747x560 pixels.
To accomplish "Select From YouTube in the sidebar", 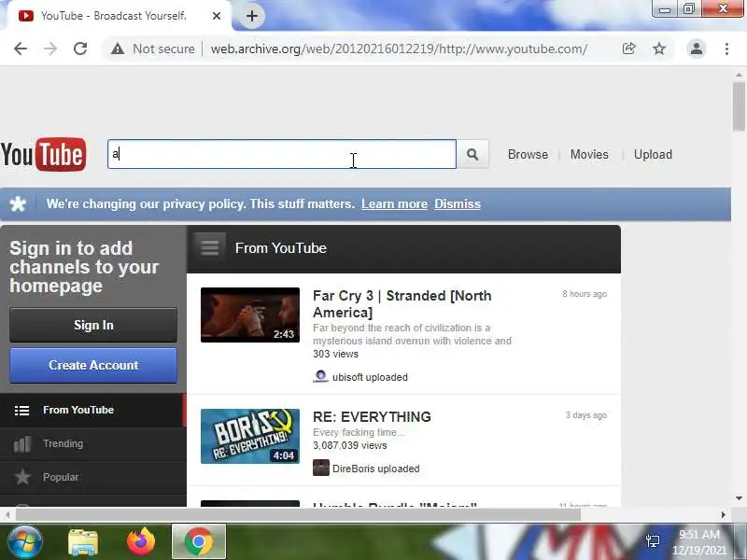I will [x=92, y=410].
